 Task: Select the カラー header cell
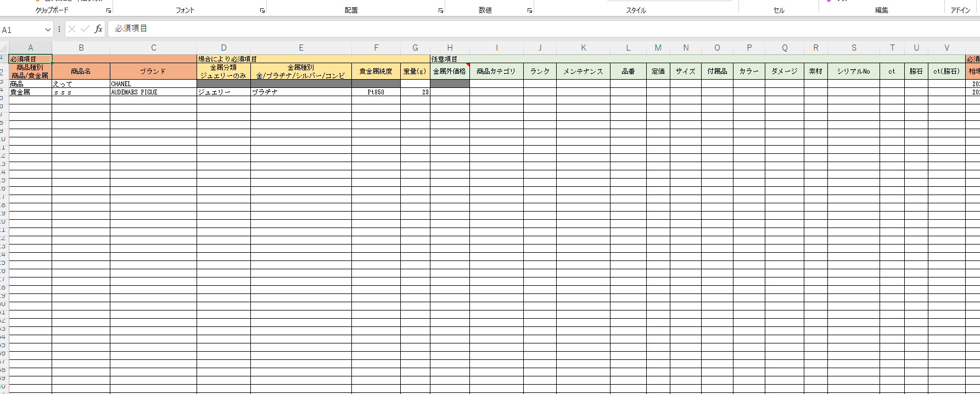[x=749, y=71]
